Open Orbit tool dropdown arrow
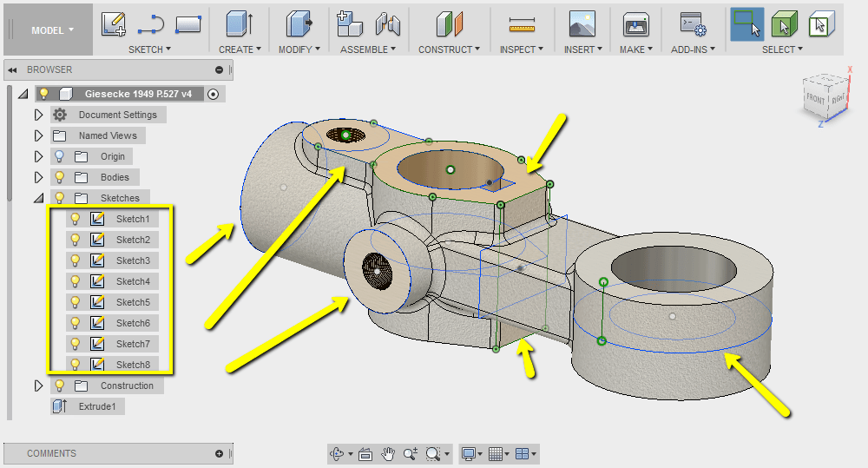This screenshot has height=468, width=868. pyautogui.click(x=351, y=454)
